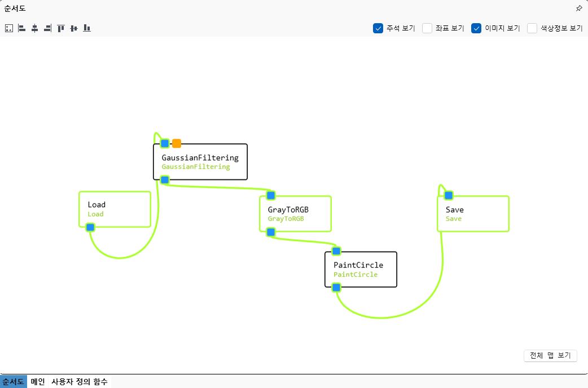Click the auto-arrange nodes icon

point(8,28)
